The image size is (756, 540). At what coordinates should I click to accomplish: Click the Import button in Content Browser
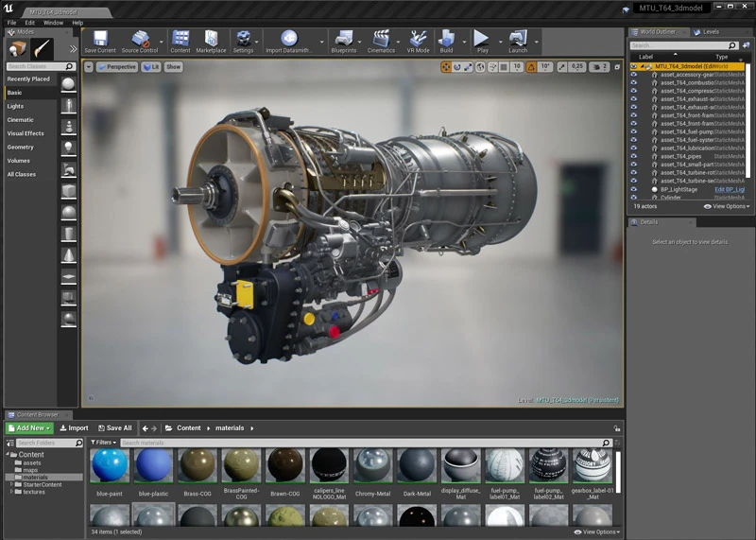(x=74, y=427)
